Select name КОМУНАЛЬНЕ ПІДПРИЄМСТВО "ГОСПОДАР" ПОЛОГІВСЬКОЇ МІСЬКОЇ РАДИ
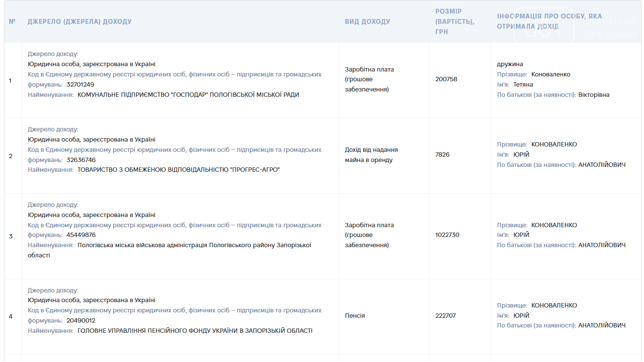 (x=188, y=94)
